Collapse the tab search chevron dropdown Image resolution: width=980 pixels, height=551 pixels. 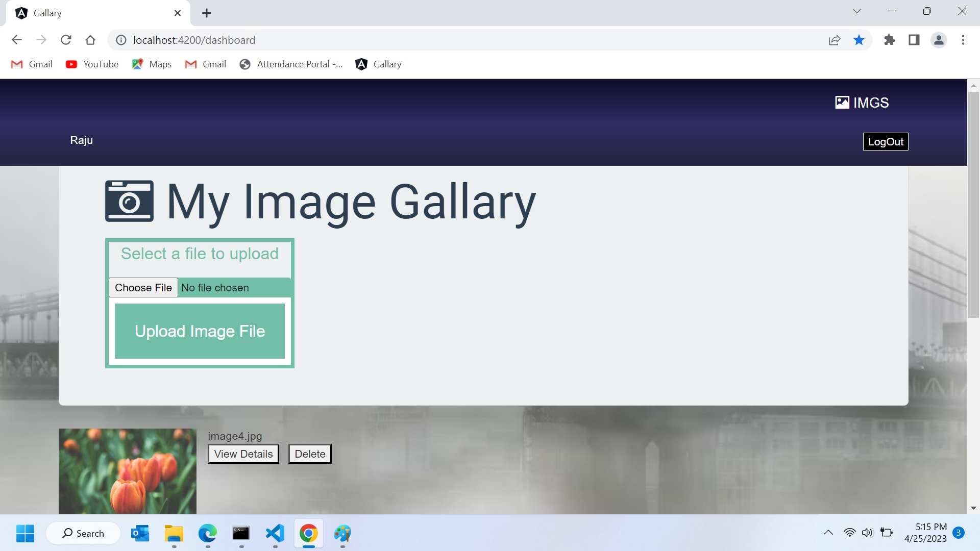(857, 11)
